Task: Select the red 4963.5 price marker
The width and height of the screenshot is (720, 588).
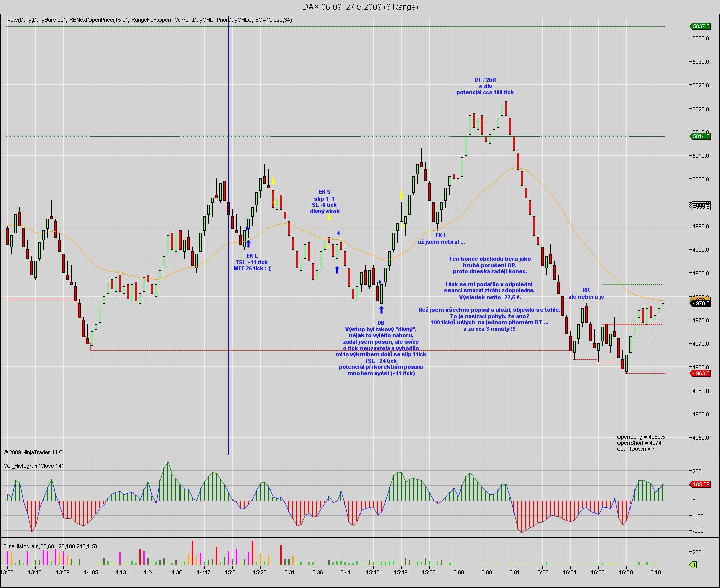Action: [x=700, y=373]
